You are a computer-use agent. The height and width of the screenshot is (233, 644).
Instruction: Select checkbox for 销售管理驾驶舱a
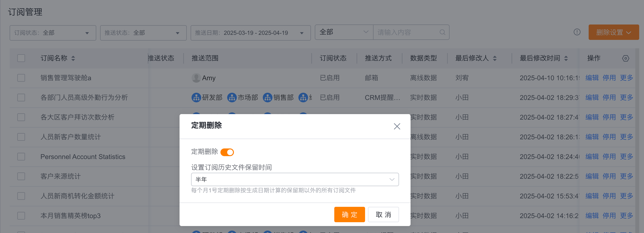point(21,78)
